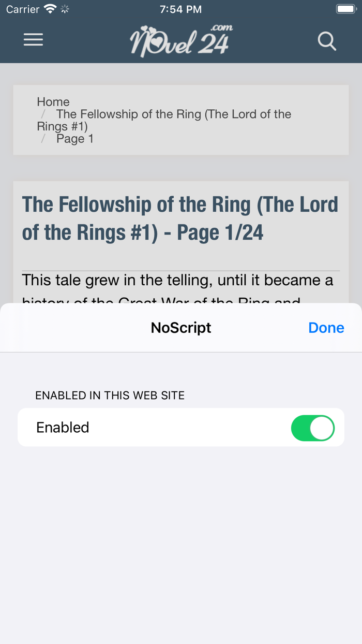
Task: Go to the Home breadcrumb link
Action: pyautogui.click(x=53, y=102)
